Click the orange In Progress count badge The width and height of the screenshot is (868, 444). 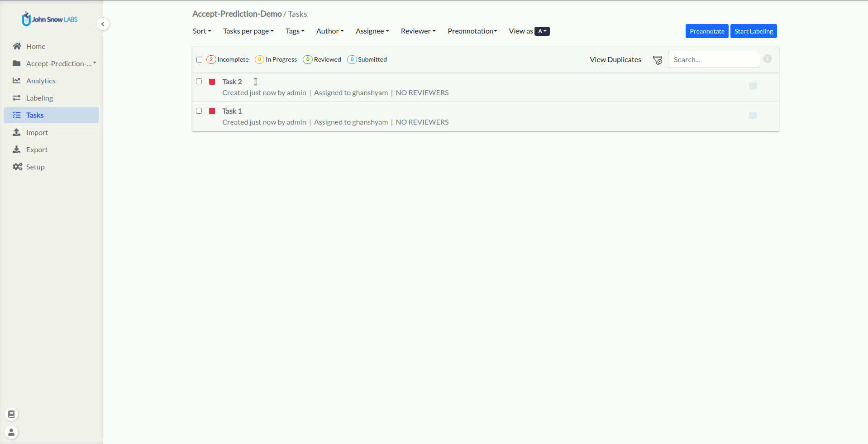[259, 59]
